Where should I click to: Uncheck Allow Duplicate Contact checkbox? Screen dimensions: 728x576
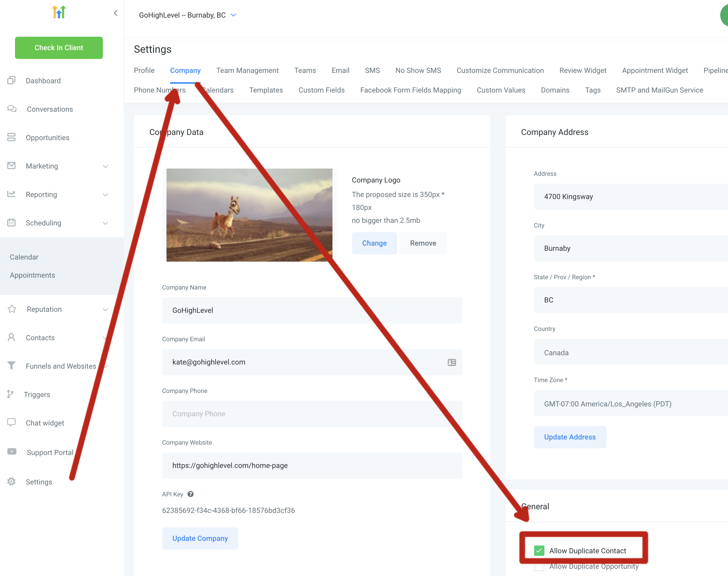[539, 550]
